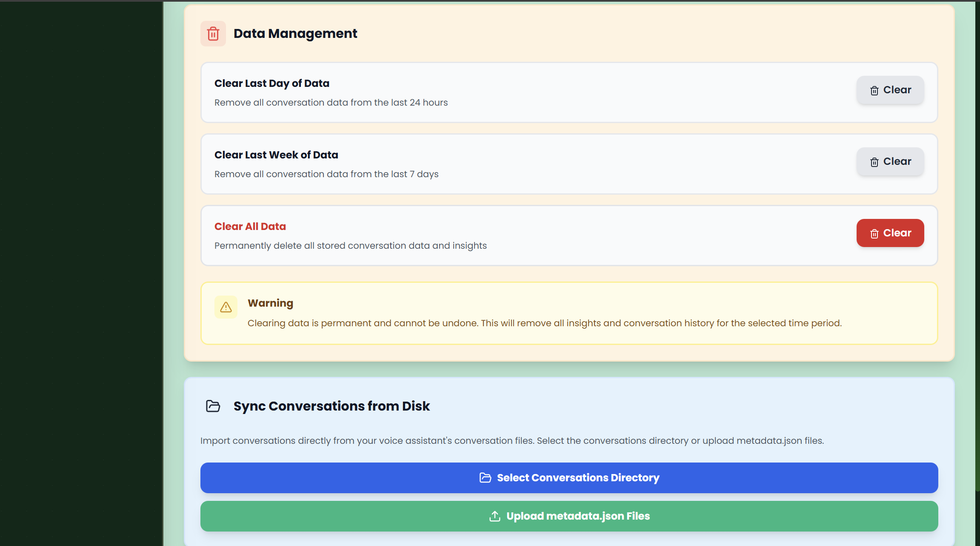Clear the last 24 hours of data
980x546 pixels.
tap(890, 90)
